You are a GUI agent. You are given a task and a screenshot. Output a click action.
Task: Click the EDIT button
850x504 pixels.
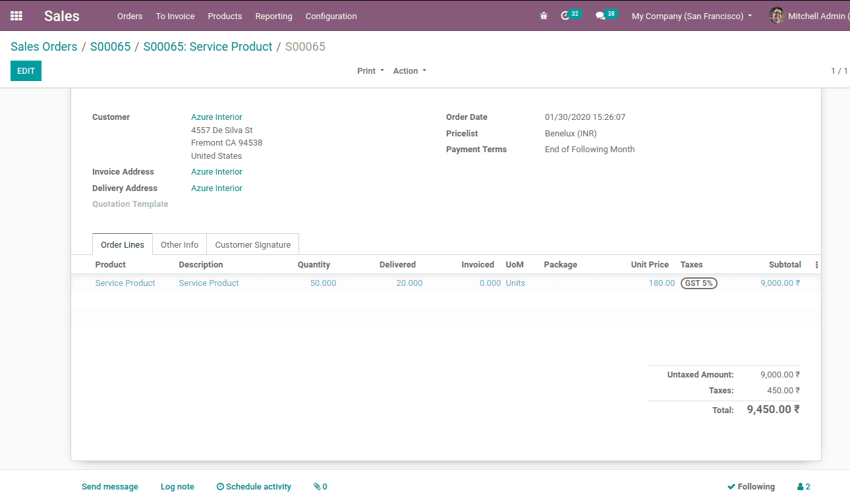(x=26, y=71)
